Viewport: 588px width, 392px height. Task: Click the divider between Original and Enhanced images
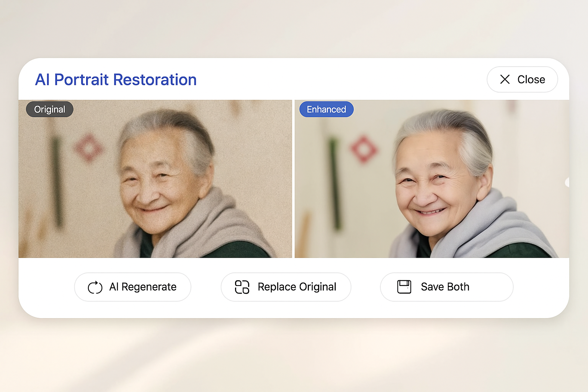coord(293,179)
